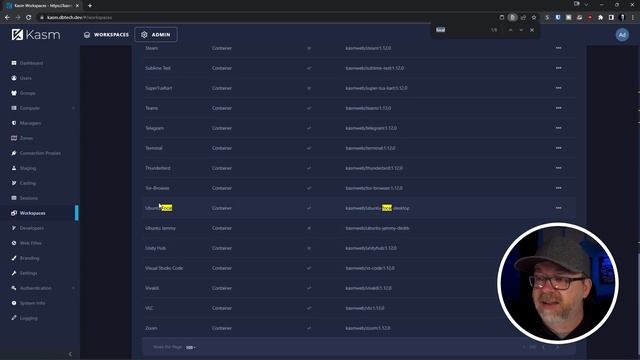
Task: Bookmark this page with star icon
Action: [534, 18]
